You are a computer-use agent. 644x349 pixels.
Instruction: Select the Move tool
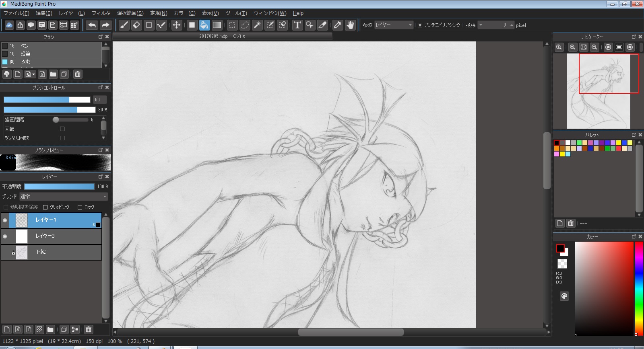[x=176, y=25]
